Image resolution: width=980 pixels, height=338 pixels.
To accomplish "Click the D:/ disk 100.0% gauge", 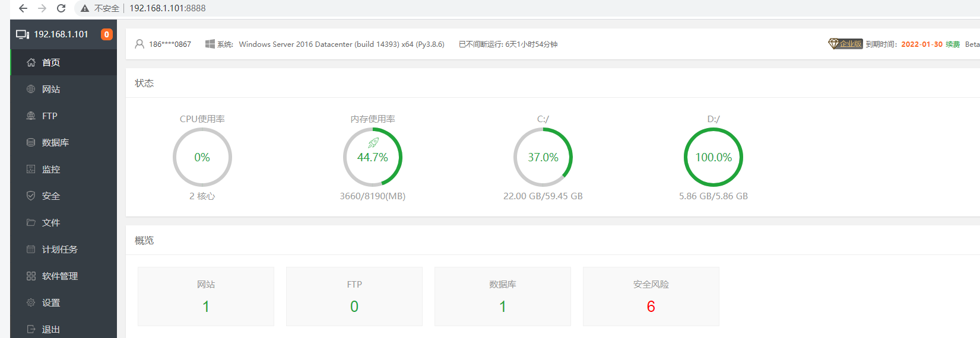I will pyautogui.click(x=713, y=157).
